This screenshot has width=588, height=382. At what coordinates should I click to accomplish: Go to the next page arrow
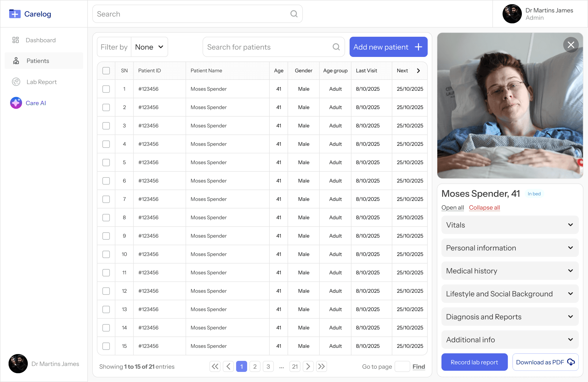pyautogui.click(x=308, y=366)
